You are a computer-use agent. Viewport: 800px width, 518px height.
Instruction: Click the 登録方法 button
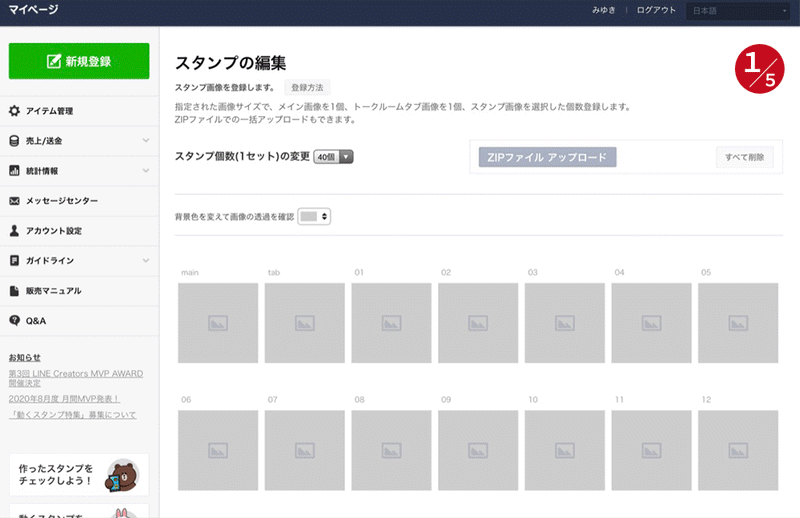point(307,87)
